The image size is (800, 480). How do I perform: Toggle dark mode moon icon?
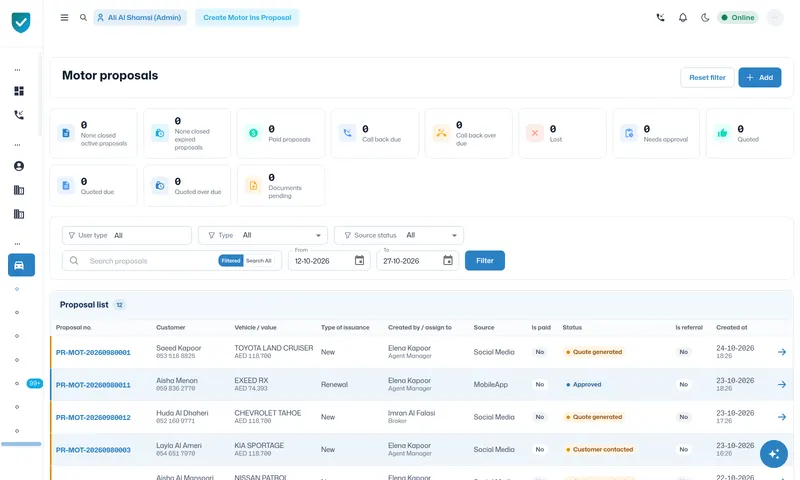[x=705, y=17]
